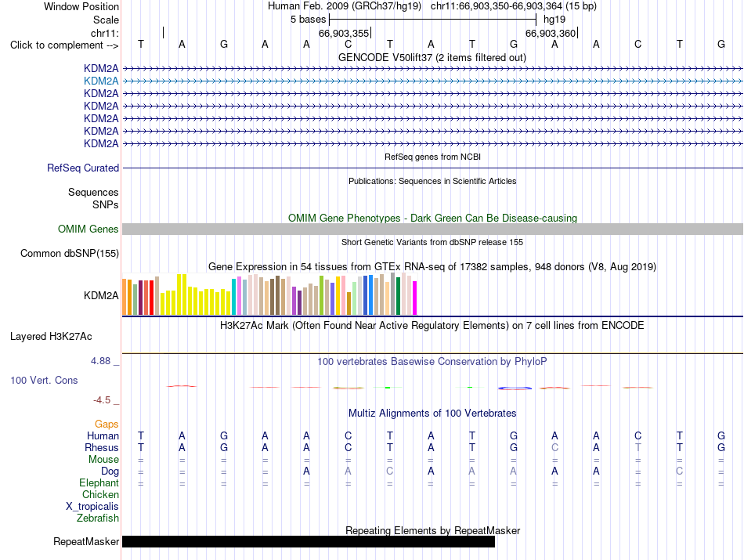Open the 100 Vert. Cons track label
744x560 pixels.
tap(44, 380)
